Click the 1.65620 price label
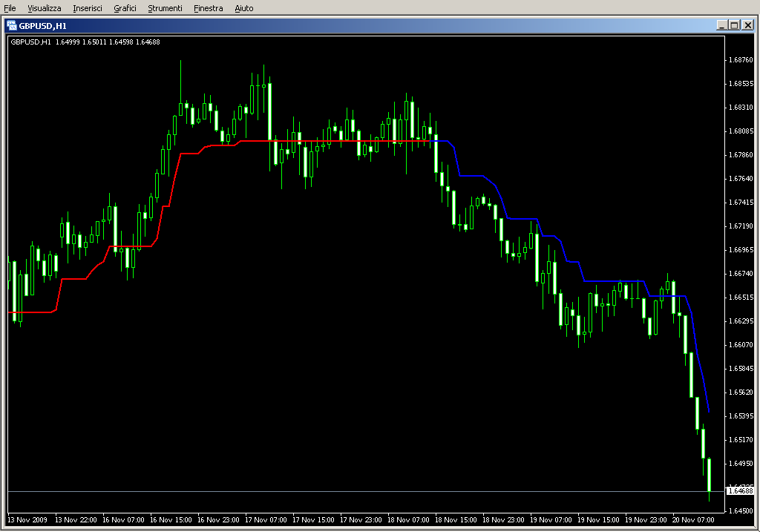 point(741,393)
